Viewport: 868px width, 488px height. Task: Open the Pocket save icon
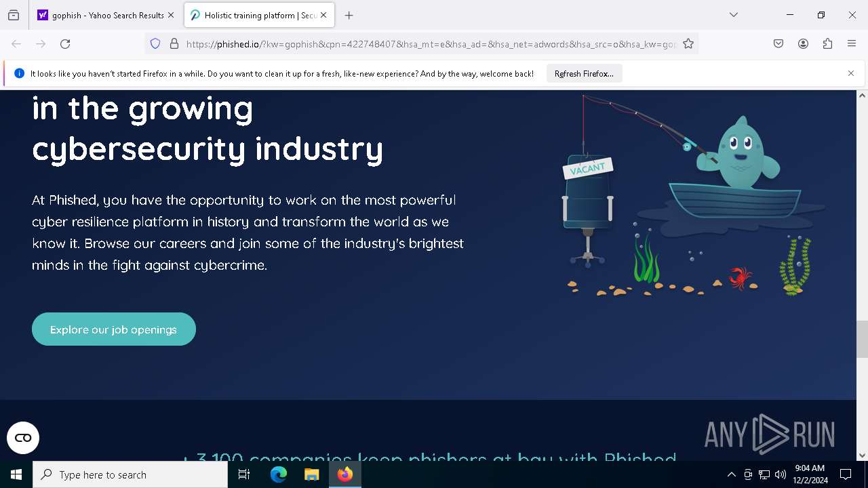778,43
